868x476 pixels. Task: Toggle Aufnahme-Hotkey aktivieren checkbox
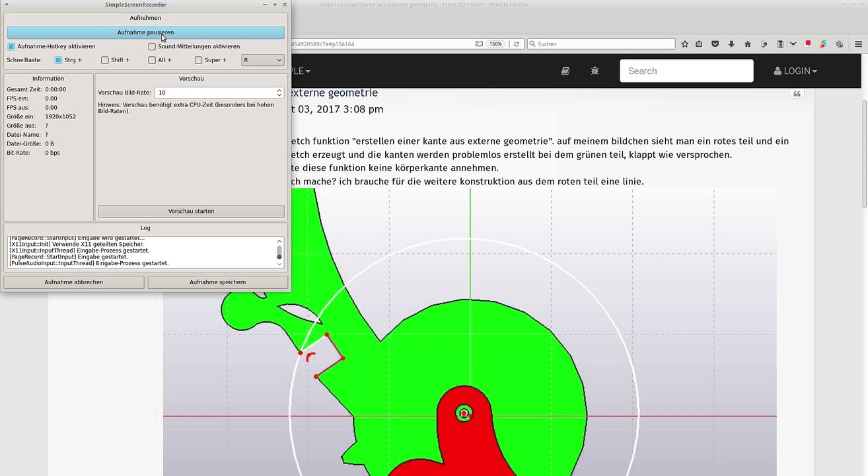[11, 46]
